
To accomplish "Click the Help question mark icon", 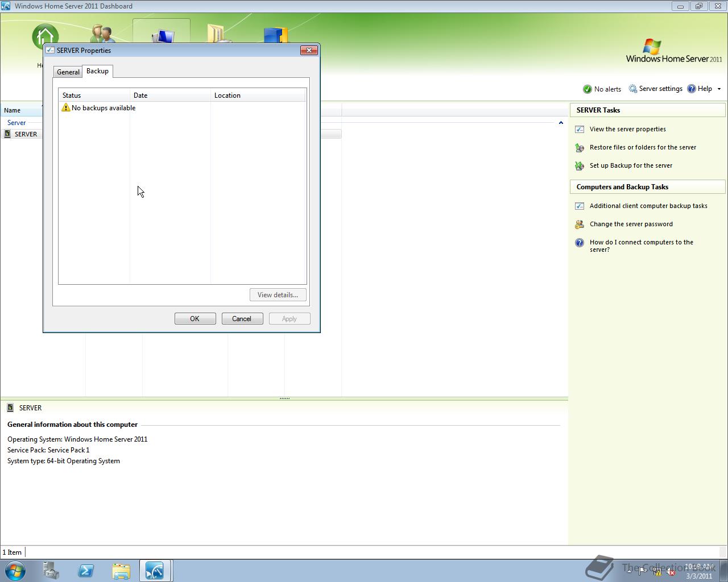I will click(x=692, y=89).
